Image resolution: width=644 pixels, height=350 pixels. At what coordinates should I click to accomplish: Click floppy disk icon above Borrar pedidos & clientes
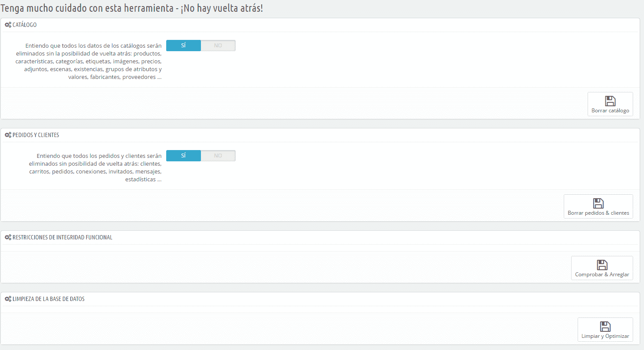click(x=598, y=203)
